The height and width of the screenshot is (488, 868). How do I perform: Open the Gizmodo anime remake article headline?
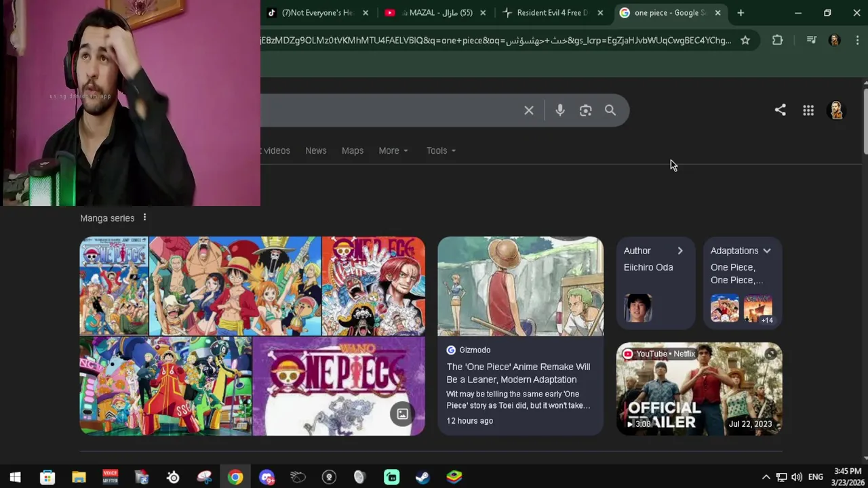coord(518,373)
